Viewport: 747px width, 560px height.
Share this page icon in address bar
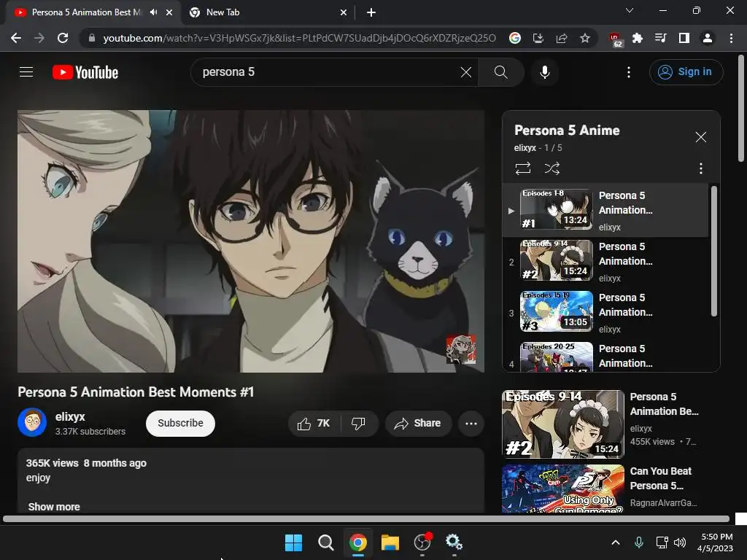pyautogui.click(x=561, y=38)
